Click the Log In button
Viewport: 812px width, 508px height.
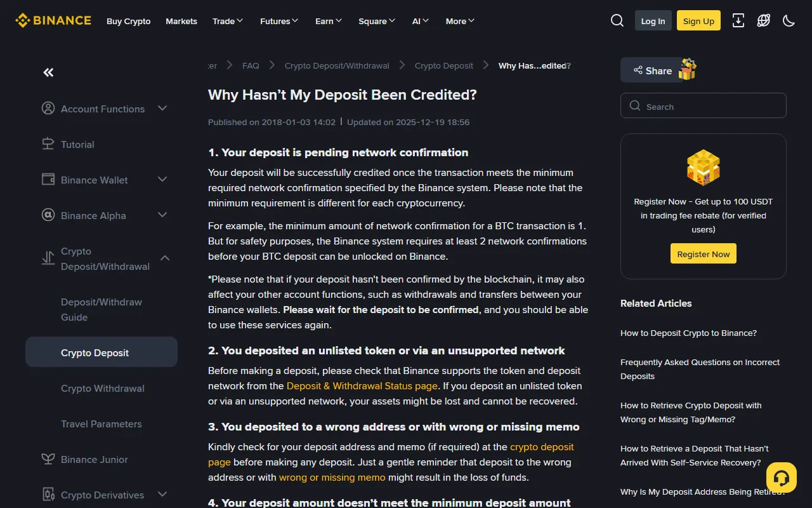pos(653,20)
